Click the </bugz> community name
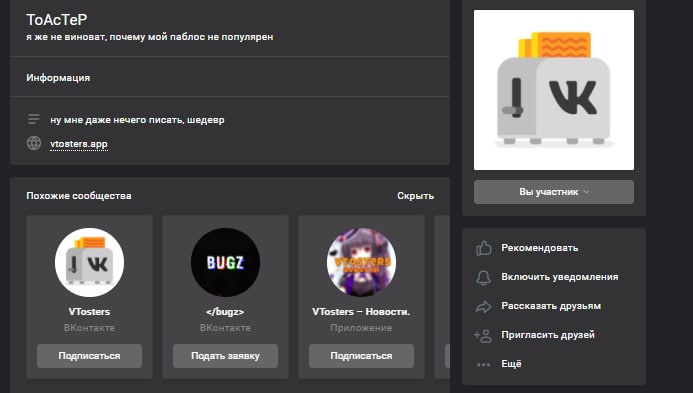Viewport: 693px width, 393px height. [225, 312]
